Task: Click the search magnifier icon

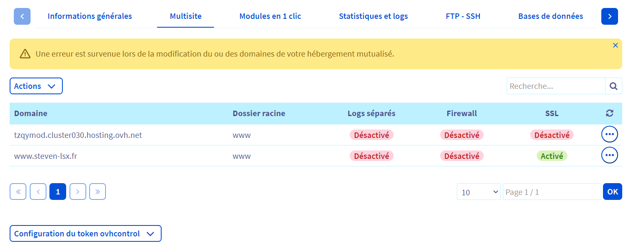Action: coord(613,86)
